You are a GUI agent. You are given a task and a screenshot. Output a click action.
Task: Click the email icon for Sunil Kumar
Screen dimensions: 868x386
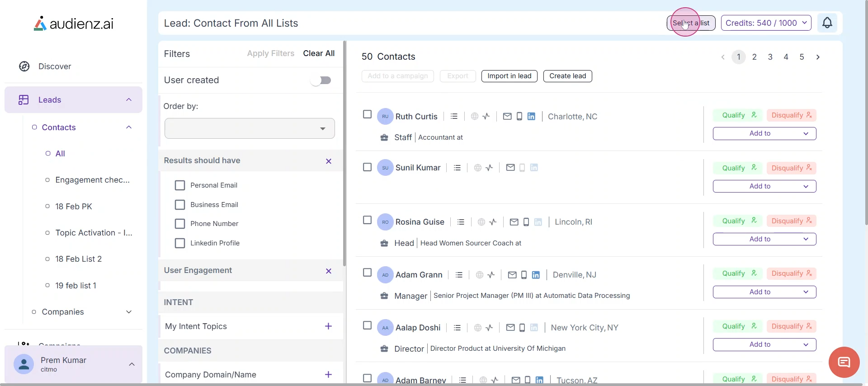coord(510,168)
